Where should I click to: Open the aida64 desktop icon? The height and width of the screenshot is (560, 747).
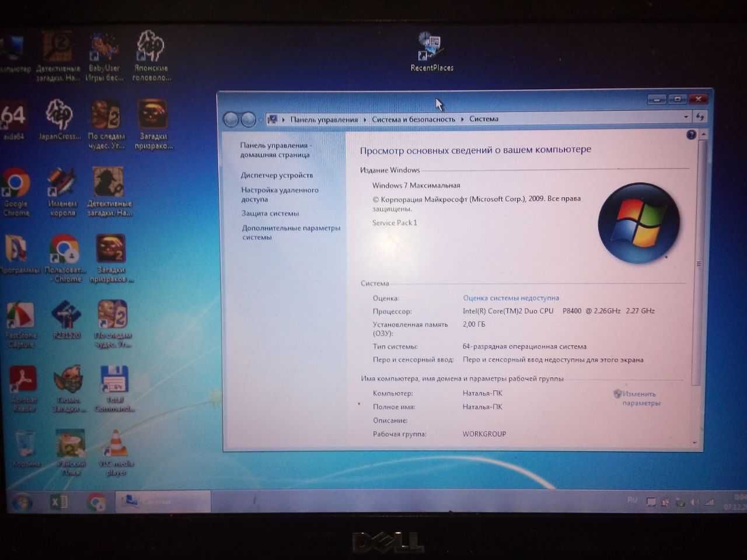13,121
